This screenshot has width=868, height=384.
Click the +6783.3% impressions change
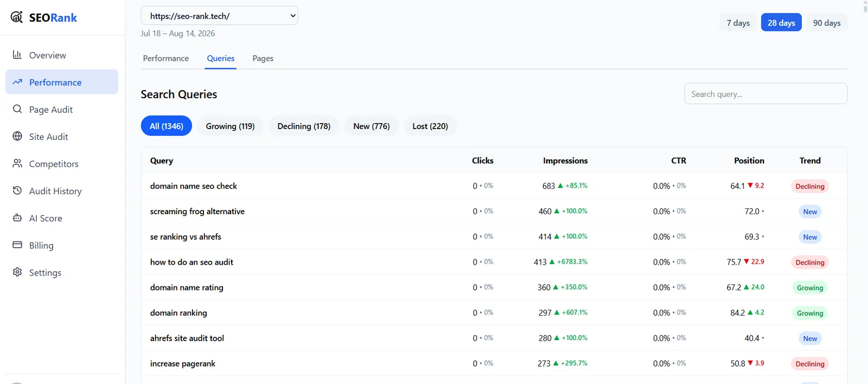[572, 261]
